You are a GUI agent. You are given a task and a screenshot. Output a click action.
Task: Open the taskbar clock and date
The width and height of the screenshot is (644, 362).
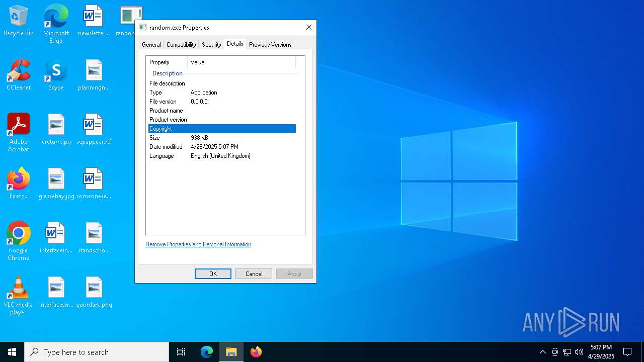[601, 352]
